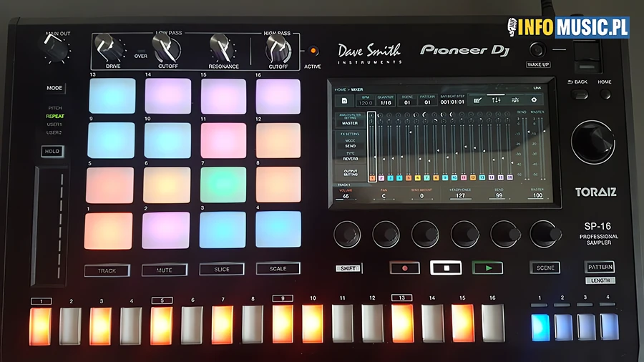Viewport: 644px width, 362px height.
Task: Hit the red record button
Action: coord(405,268)
